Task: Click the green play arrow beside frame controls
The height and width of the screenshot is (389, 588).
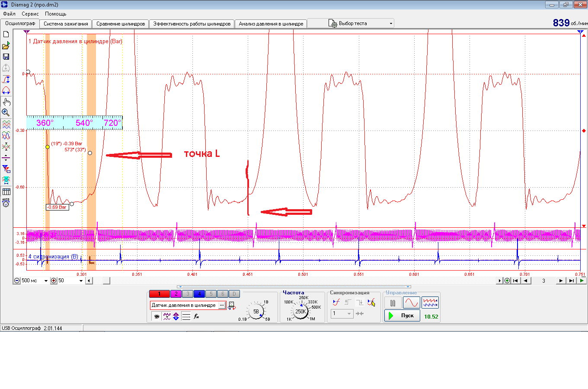Action: click(582, 281)
